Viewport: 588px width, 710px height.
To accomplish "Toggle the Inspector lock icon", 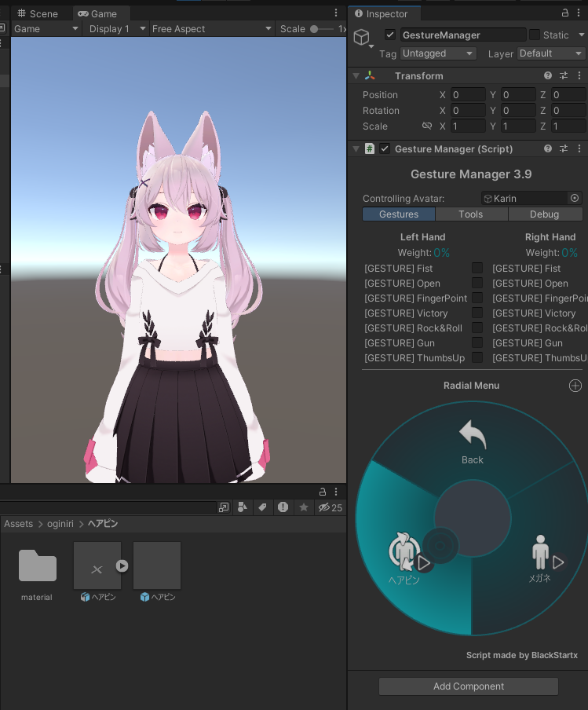I will click(565, 13).
